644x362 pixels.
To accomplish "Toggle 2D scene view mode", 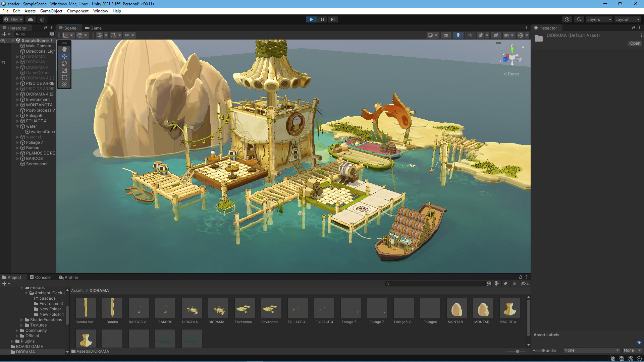I will [446, 35].
